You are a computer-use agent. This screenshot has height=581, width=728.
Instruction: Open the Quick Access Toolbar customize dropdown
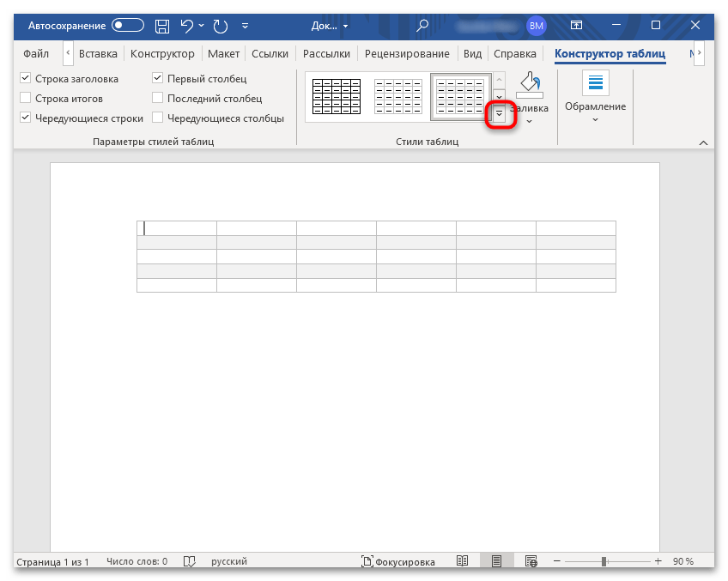coord(246,26)
